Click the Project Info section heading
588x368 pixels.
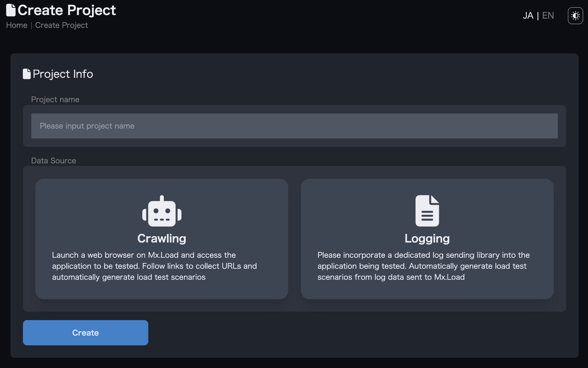pyautogui.click(x=63, y=74)
